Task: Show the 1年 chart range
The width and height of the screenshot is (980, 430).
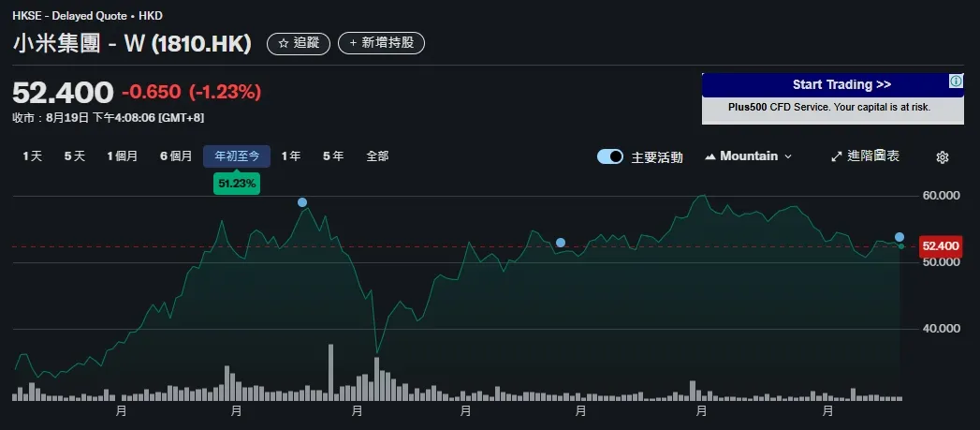Action: (291, 156)
